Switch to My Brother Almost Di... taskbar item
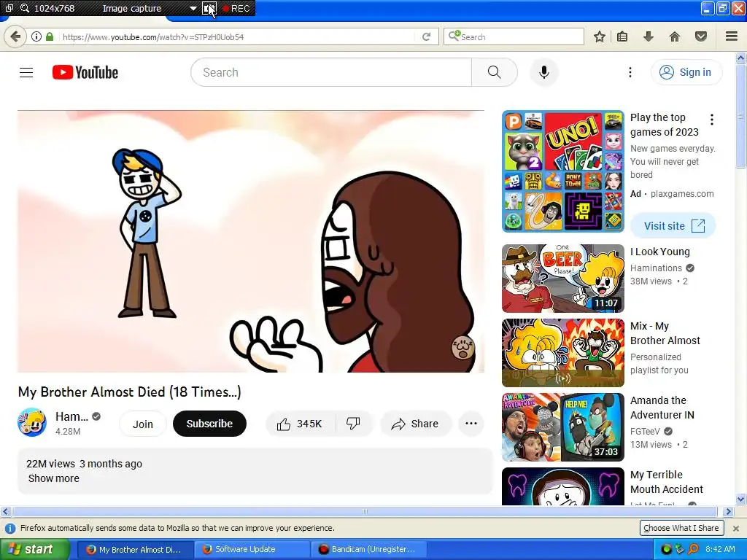Image resolution: width=747 pixels, height=560 pixels. (135, 550)
